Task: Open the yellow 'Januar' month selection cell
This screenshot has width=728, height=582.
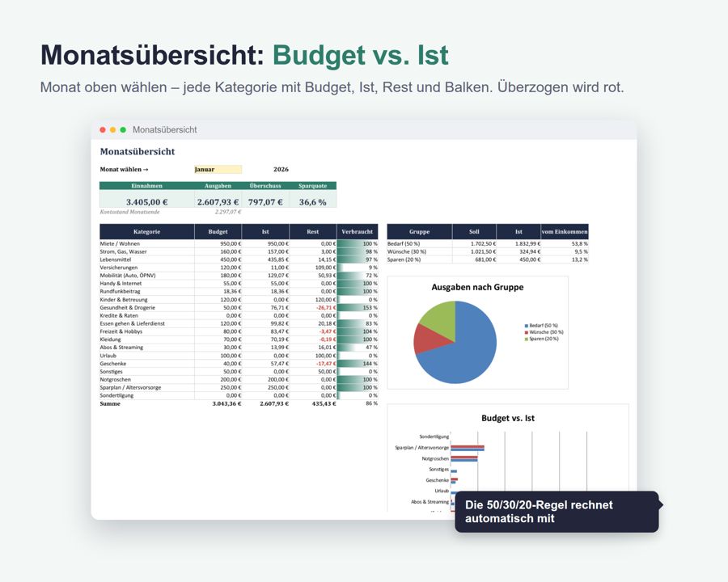Action: tap(218, 170)
